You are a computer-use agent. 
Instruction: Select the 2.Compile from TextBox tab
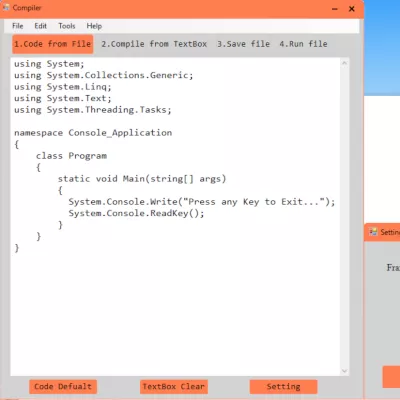154,44
